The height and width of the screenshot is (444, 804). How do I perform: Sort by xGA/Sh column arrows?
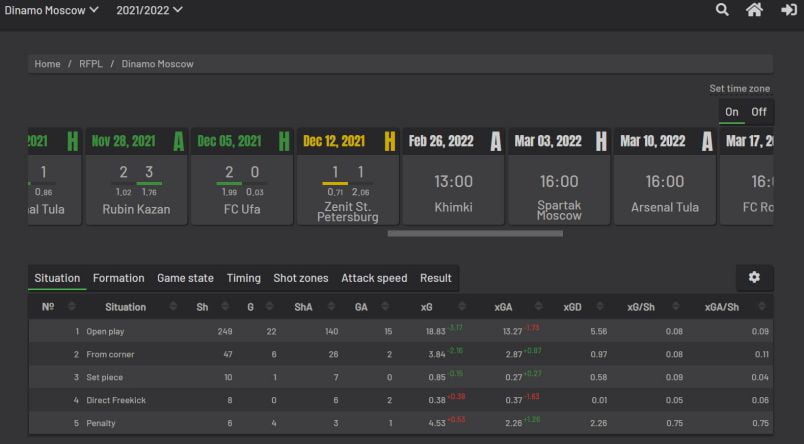tap(765, 307)
